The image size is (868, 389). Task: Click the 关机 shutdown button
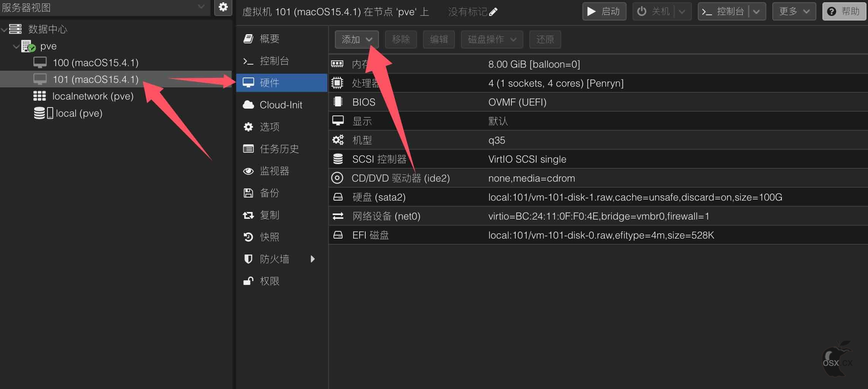coord(654,11)
